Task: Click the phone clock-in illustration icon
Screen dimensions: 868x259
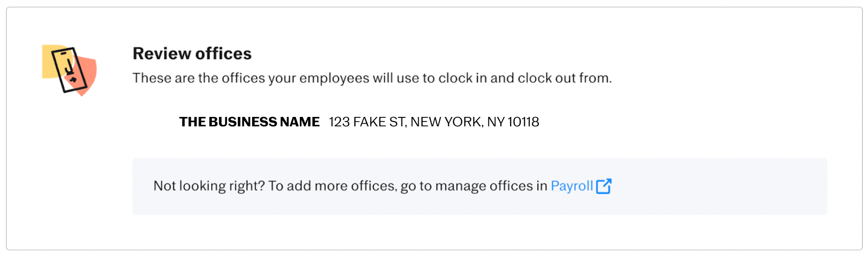Action: 69,70
